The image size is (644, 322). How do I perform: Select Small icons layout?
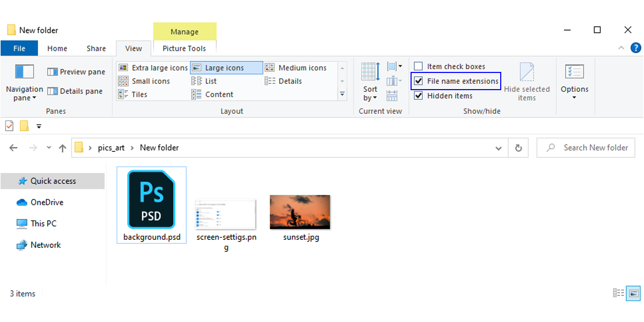144,81
